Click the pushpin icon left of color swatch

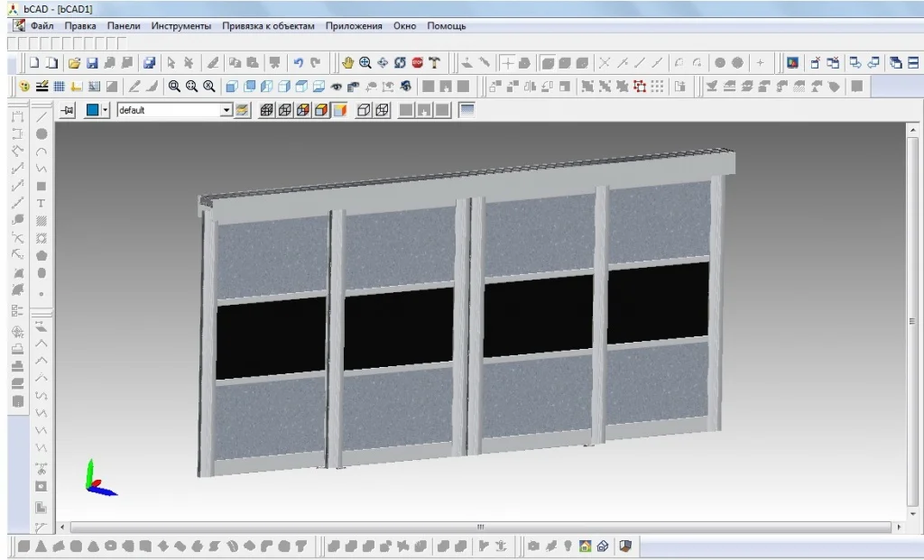coord(68,110)
